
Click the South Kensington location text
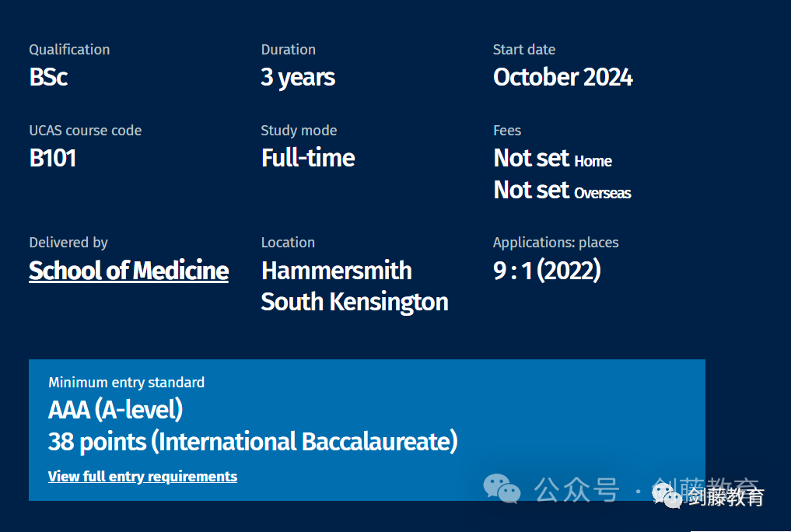[355, 303]
